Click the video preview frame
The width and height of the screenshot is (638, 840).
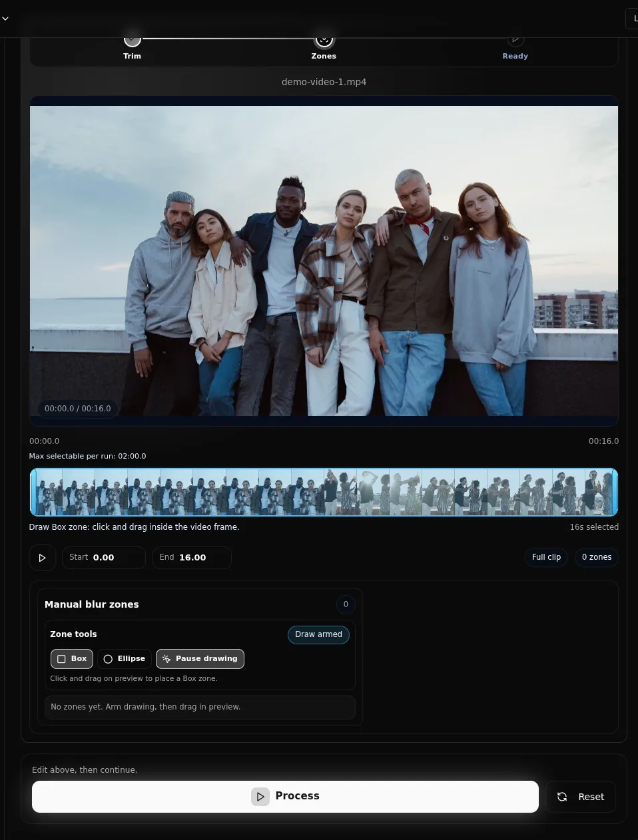pyautogui.click(x=324, y=261)
